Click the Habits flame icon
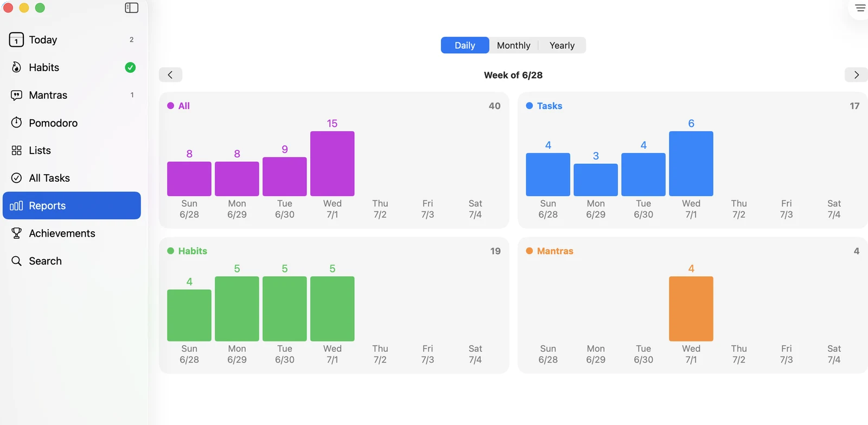The width and height of the screenshot is (868, 425). (x=16, y=67)
